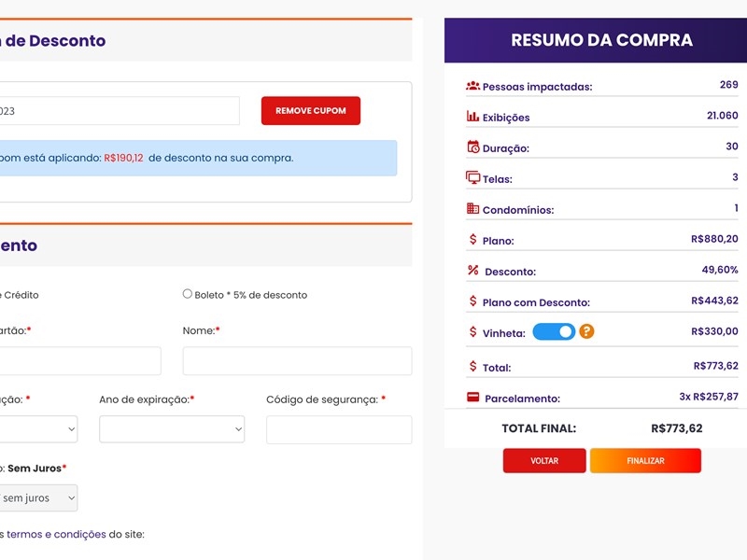Go back with the VOLTAR button
Viewport: 747px width, 560px height.
click(x=544, y=460)
